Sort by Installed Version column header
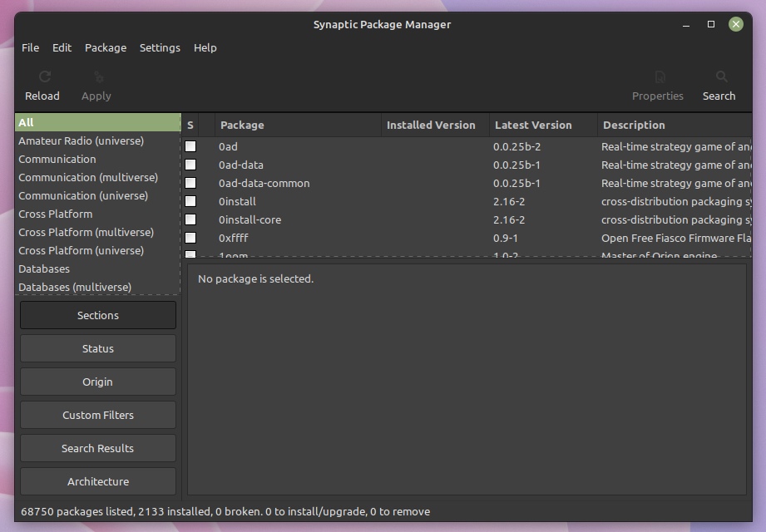The image size is (766, 532). tap(435, 125)
